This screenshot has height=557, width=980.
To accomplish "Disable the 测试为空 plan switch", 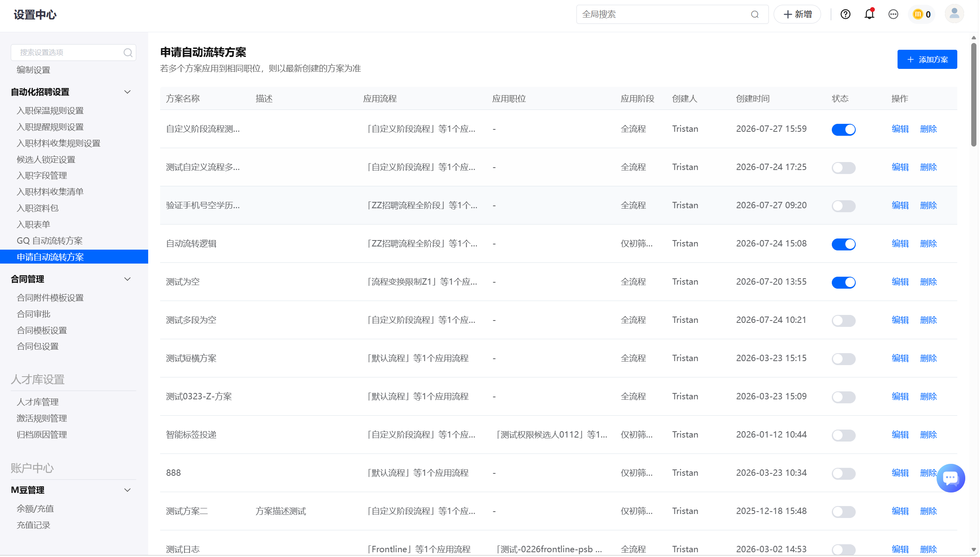I will (x=843, y=282).
